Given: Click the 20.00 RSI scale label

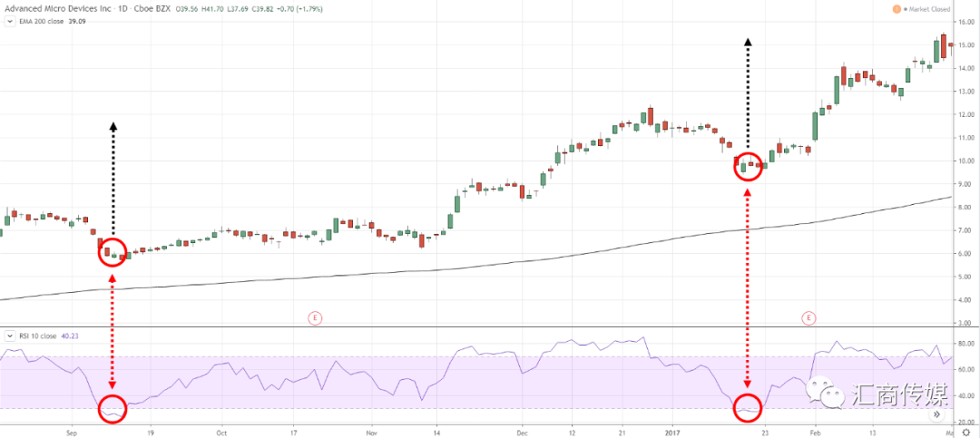Looking at the screenshot, I should (x=965, y=422).
